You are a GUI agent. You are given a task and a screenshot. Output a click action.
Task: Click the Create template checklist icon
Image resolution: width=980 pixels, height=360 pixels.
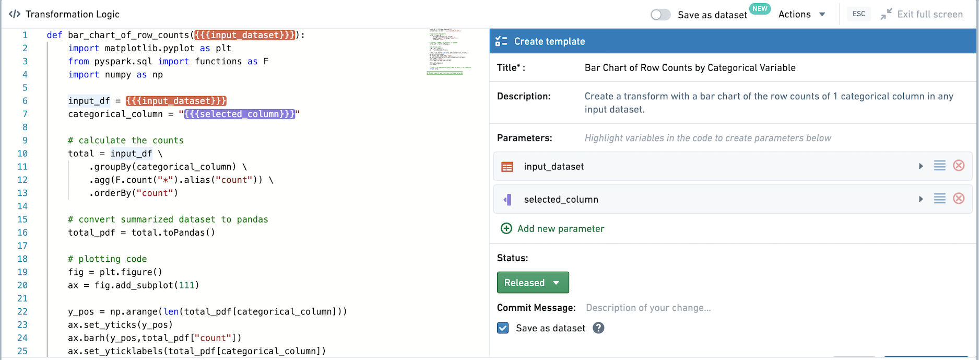pyautogui.click(x=501, y=41)
